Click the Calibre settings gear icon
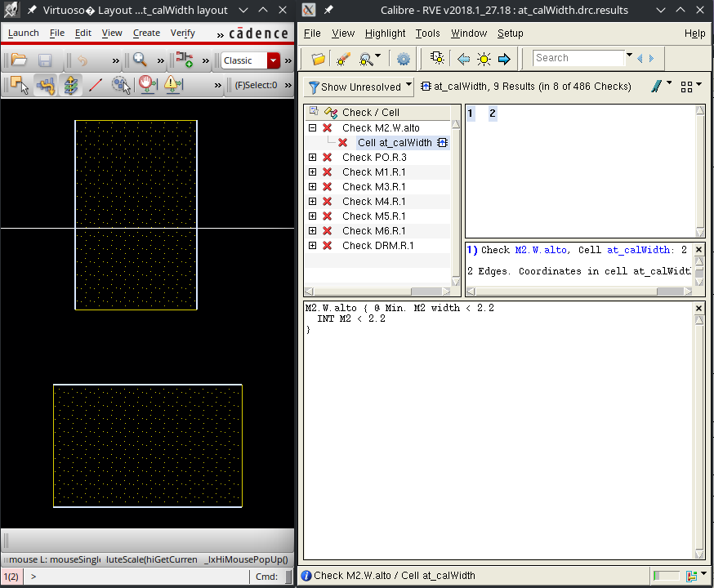 click(403, 59)
